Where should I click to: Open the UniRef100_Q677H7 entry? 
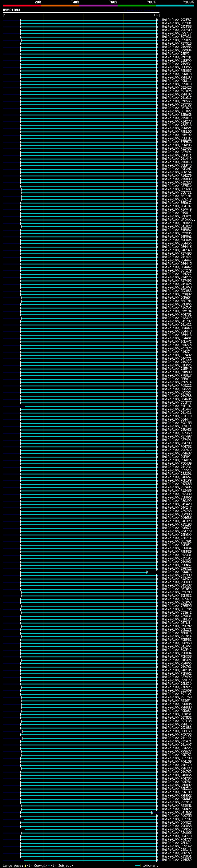(177, 819)
